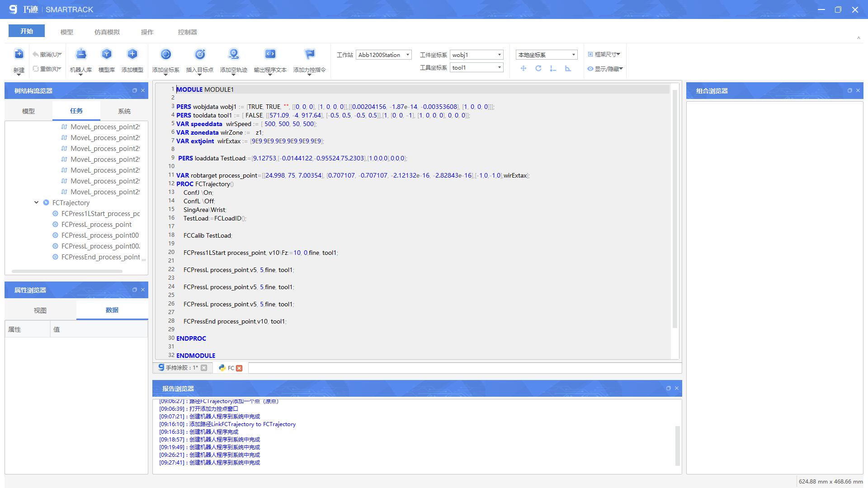Click the FCCalib TestLoad code line

coord(208,235)
